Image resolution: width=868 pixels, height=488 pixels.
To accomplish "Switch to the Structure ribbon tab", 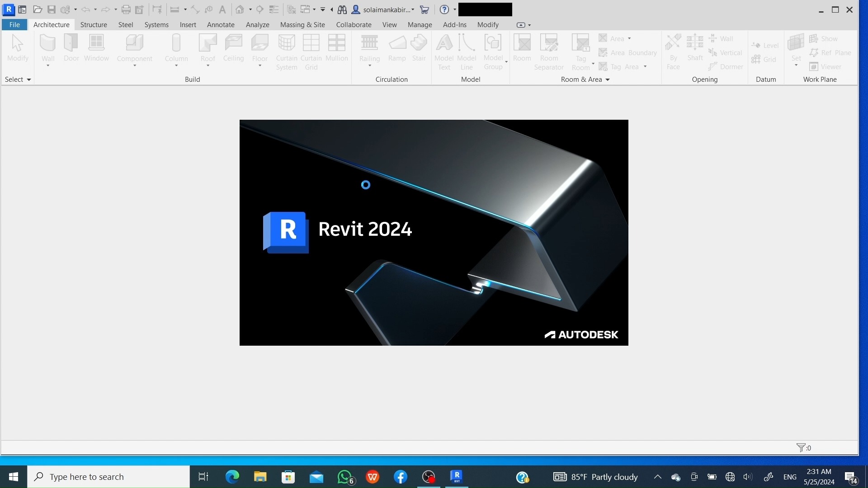I will tap(94, 25).
